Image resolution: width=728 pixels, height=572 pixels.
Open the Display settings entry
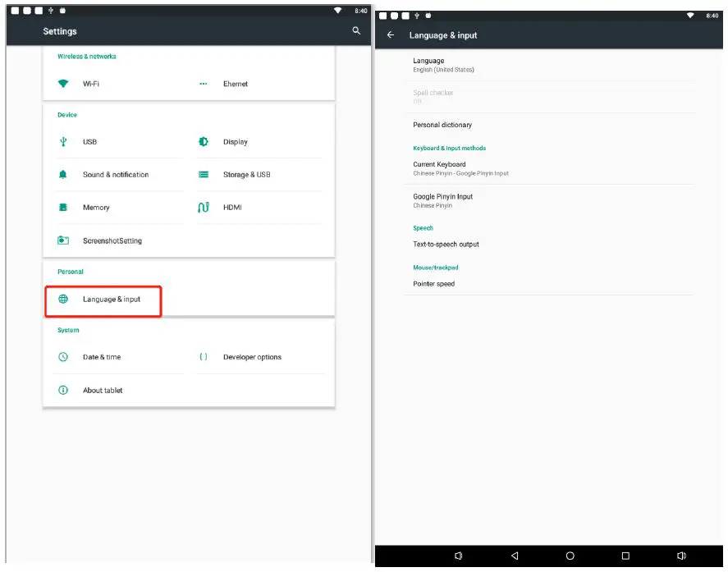[x=259, y=142]
